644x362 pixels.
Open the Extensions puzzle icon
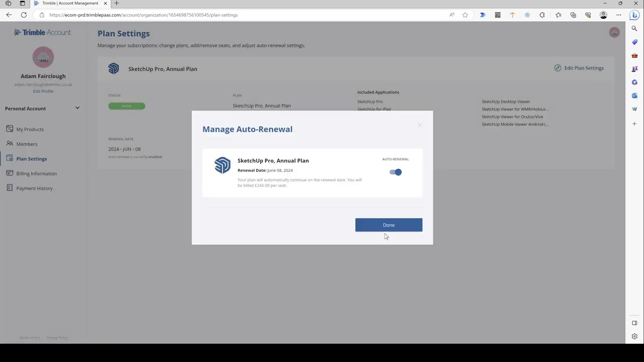tap(542, 15)
